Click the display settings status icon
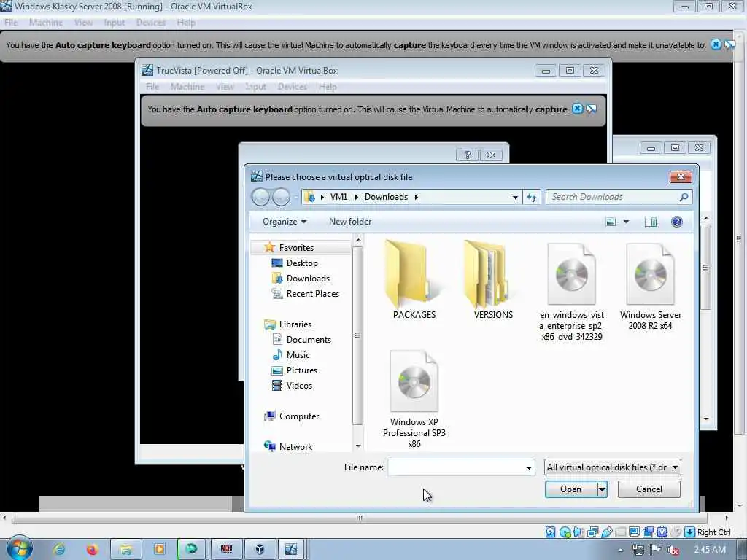The image size is (747, 560). (x=634, y=532)
